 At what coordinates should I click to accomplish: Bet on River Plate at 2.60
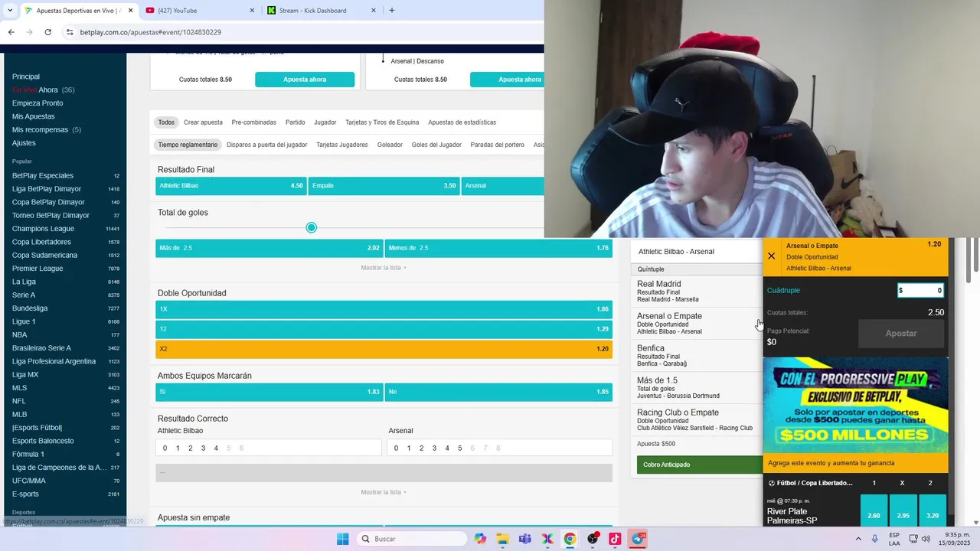[874, 510]
